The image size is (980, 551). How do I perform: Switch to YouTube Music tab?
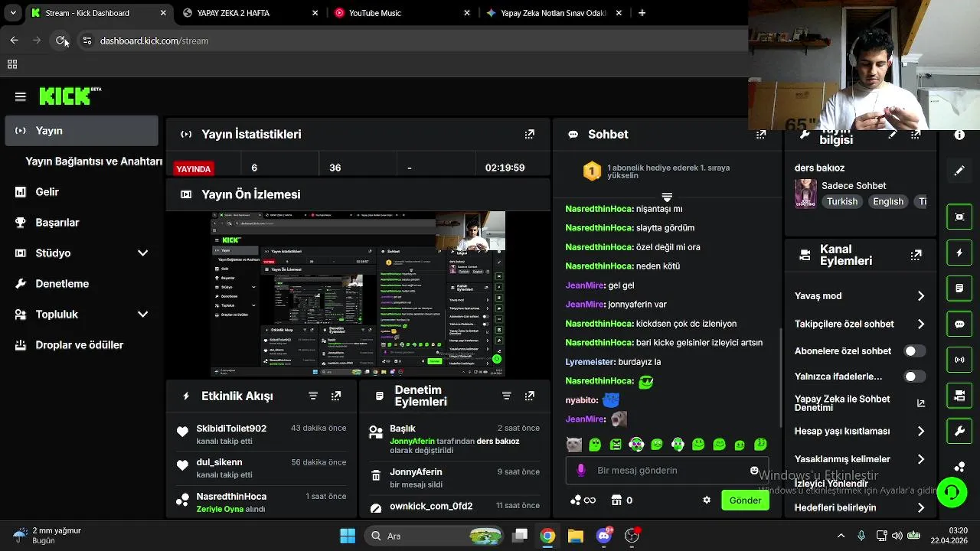click(403, 13)
